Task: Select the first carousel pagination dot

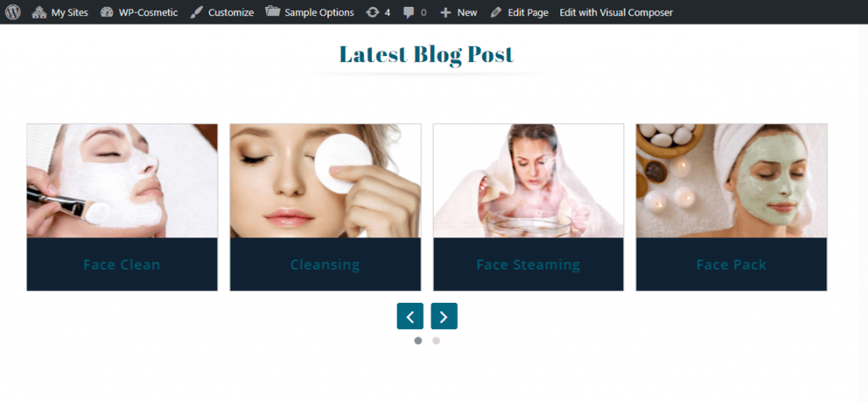Action: (x=418, y=341)
